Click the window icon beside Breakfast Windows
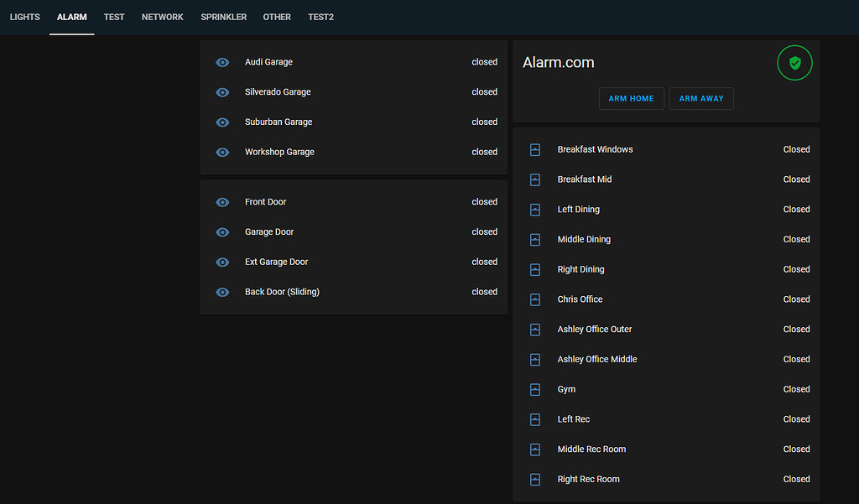Viewport: 859px width, 504px height. 535,149
